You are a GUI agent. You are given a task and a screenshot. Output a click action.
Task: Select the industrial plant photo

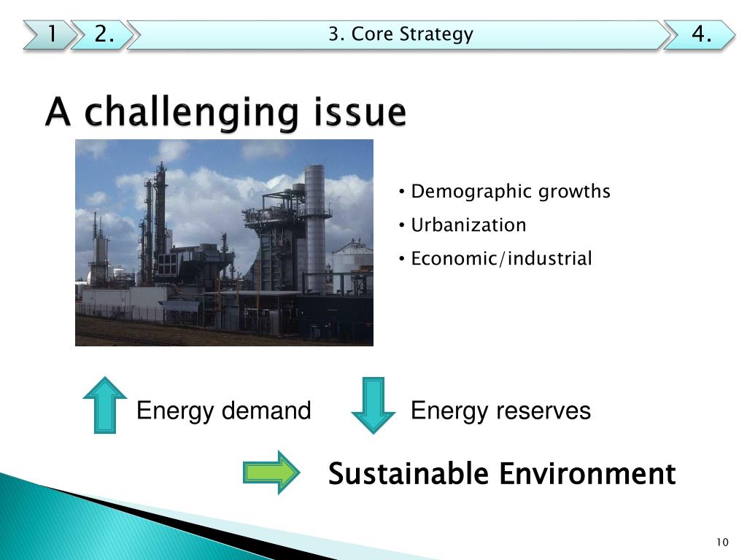pos(225,242)
